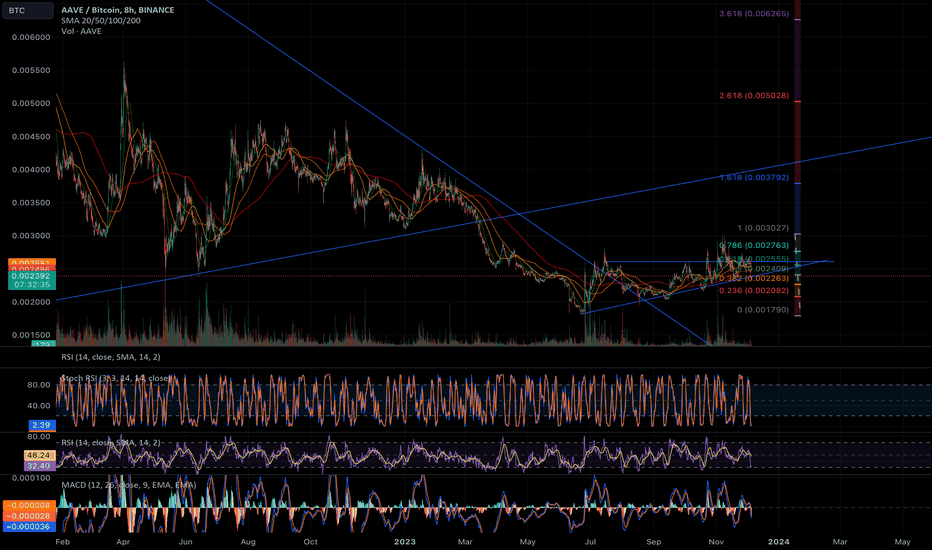This screenshot has width=932, height=550.
Task: Click the 1.618 (0.003792) Fibonacci label
Action: point(754,178)
